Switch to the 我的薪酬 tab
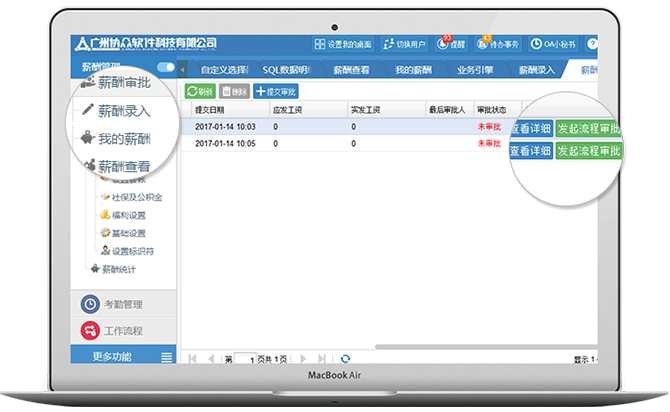670x412 pixels. 412,70
